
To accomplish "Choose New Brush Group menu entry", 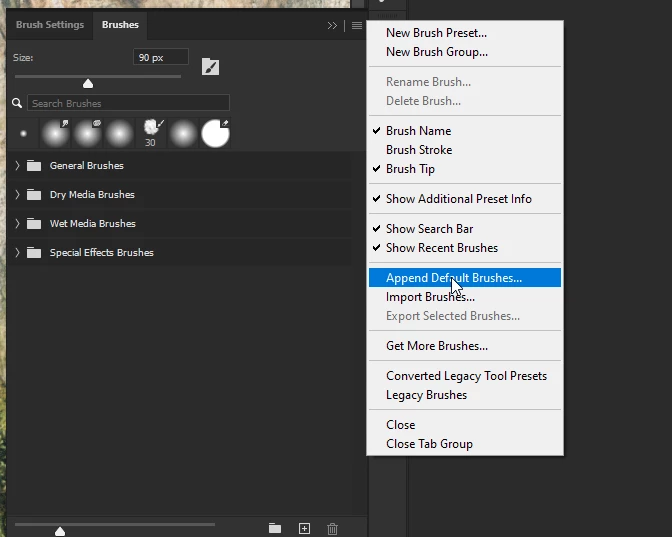I will click(465, 52).
